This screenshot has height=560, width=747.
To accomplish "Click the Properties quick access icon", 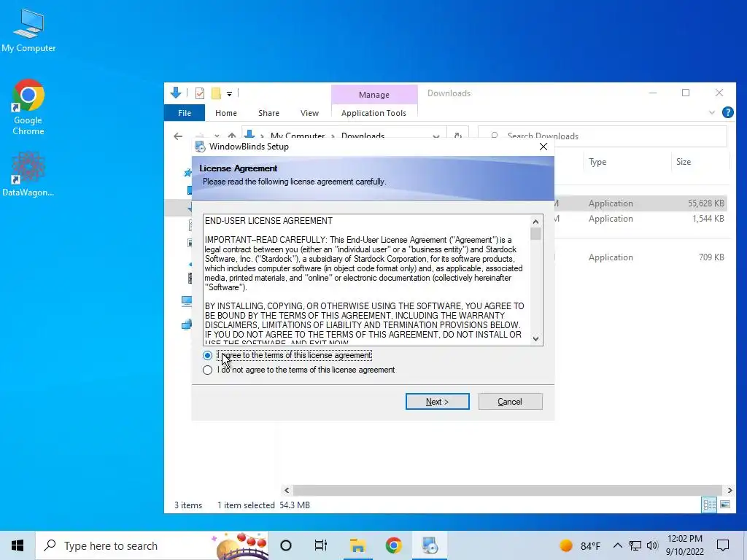I will click(200, 93).
